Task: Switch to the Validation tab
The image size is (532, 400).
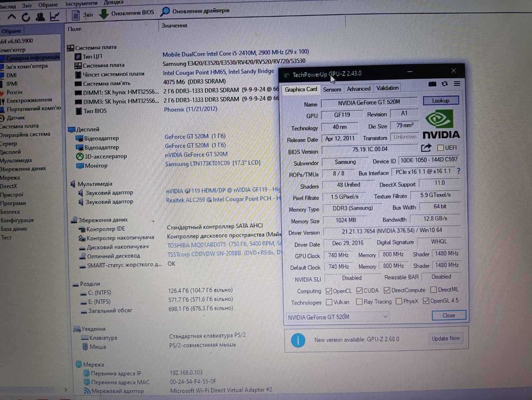Action: point(387,88)
